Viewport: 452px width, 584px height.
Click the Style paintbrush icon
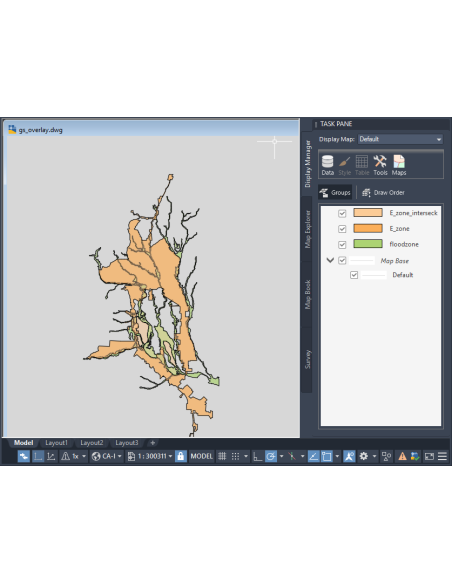(x=344, y=165)
